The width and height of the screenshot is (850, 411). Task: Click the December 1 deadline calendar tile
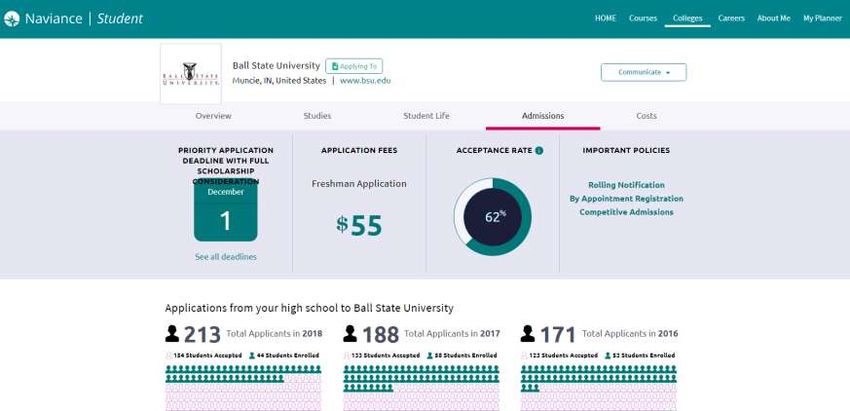click(x=226, y=211)
